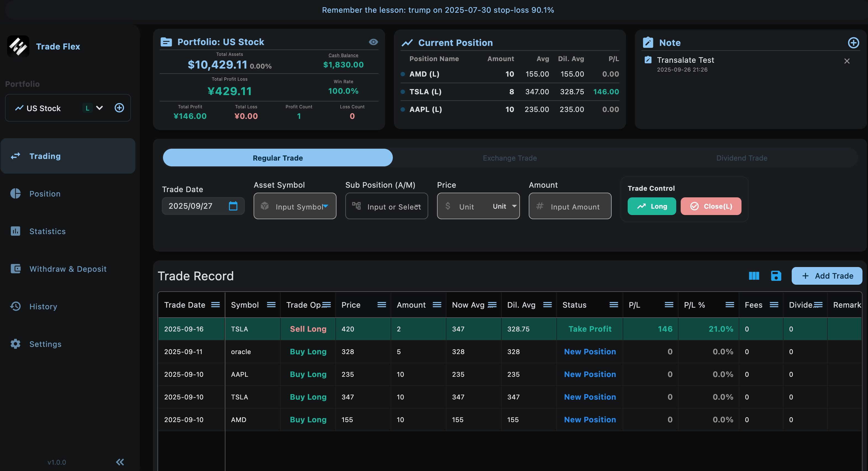This screenshot has height=471, width=868.
Task: Expand the US Stock portfolio dropdown
Action: point(99,108)
